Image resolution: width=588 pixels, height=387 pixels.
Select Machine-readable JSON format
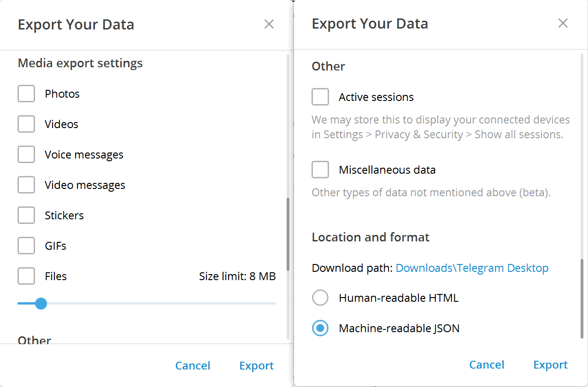[x=320, y=328]
